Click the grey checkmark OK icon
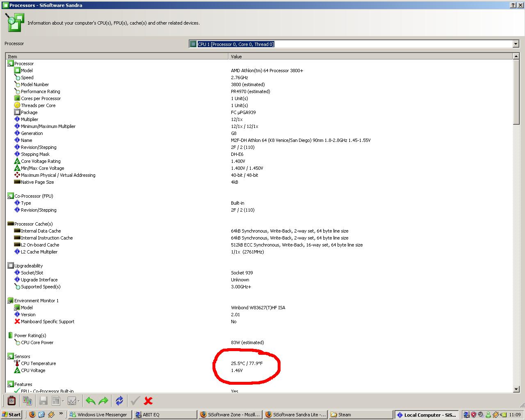Viewport: 525px width, 420px height. click(135, 401)
